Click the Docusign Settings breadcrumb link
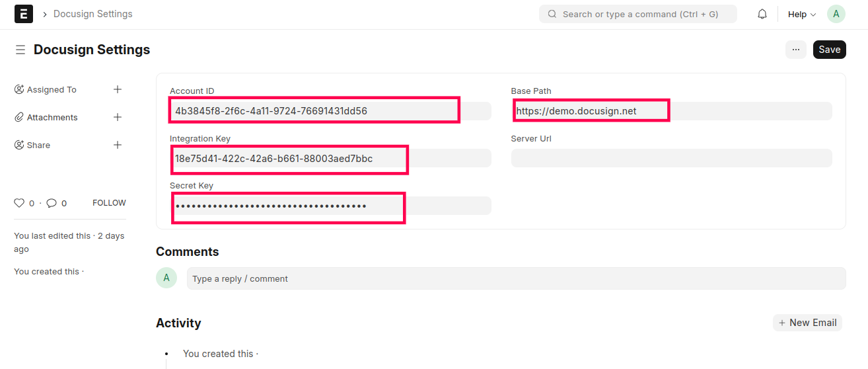This screenshot has height=369, width=868. click(x=93, y=14)
